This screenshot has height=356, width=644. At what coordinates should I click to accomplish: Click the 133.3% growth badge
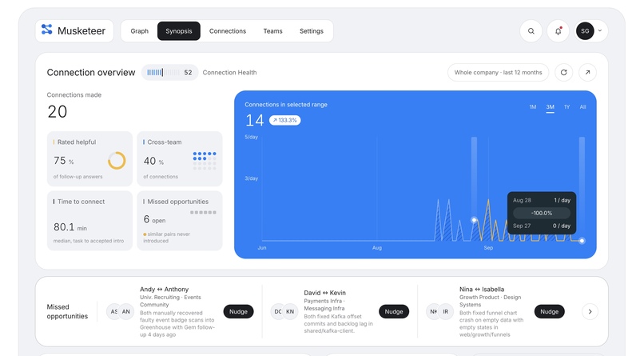[x=285, y=120]
